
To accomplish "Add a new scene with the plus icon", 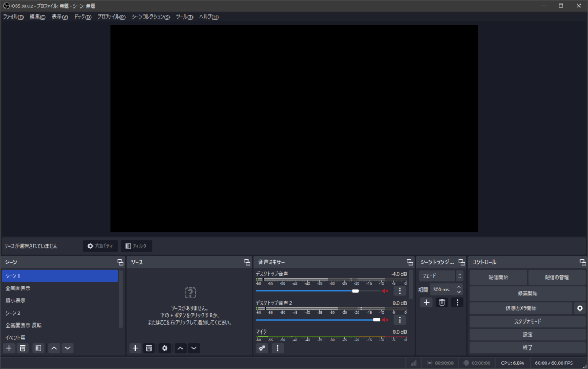I will 9,348.
